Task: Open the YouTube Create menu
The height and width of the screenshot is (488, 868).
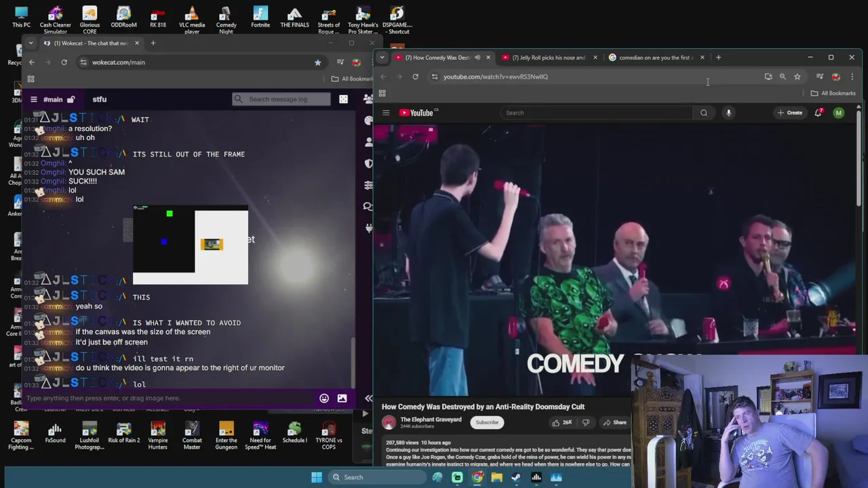Action: [x=790, y=113]
